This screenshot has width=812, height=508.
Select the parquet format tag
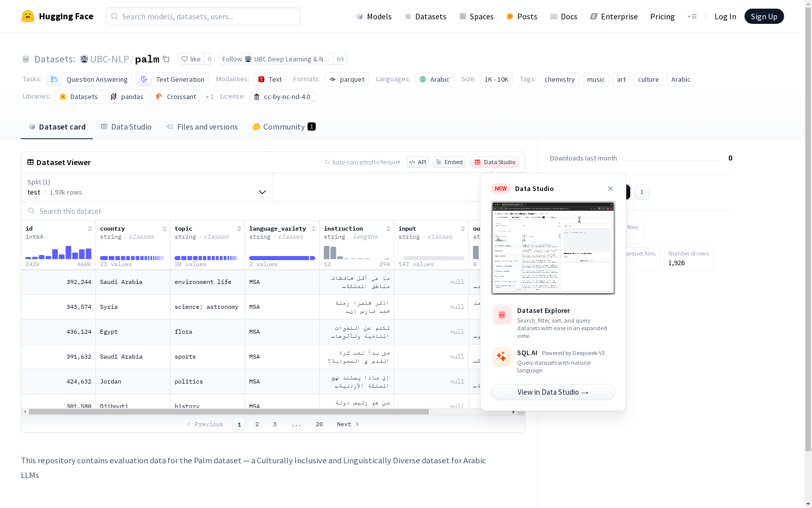(x=347, y=79)
